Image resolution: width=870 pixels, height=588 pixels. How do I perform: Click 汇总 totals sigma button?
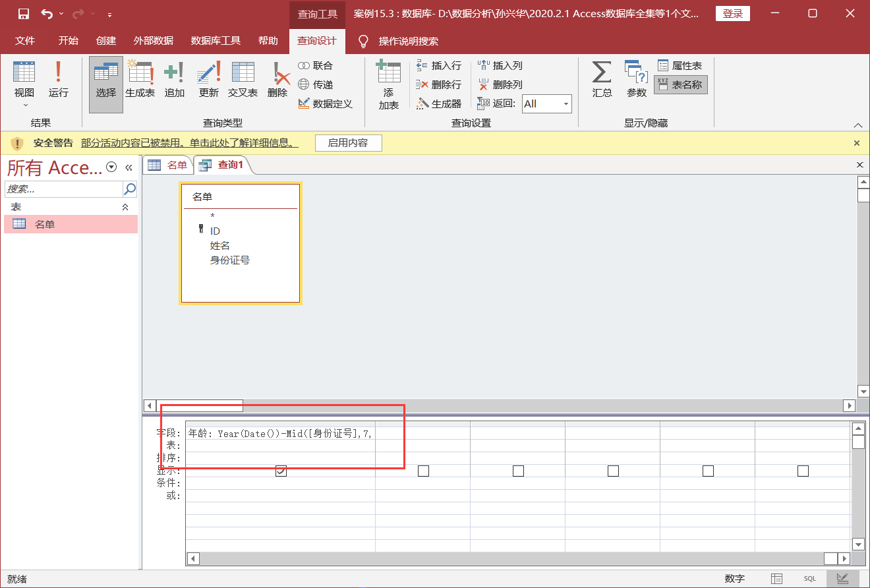pos(602,80)
